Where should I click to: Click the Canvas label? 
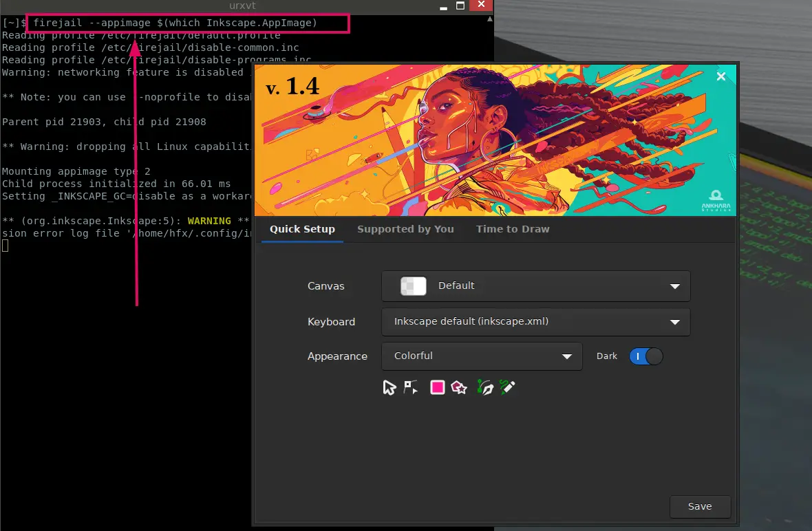coord(325,286)
